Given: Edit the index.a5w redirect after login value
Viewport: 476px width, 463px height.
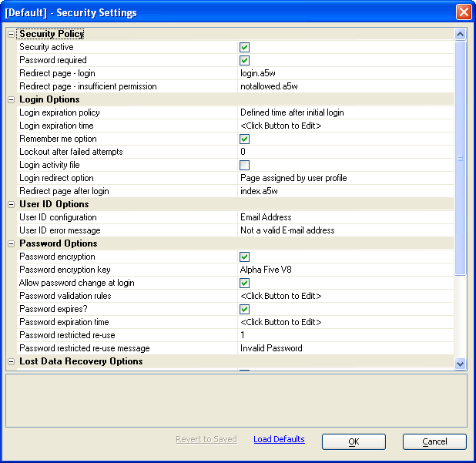Looking at the screenshot, I should (x=346, y=191).
